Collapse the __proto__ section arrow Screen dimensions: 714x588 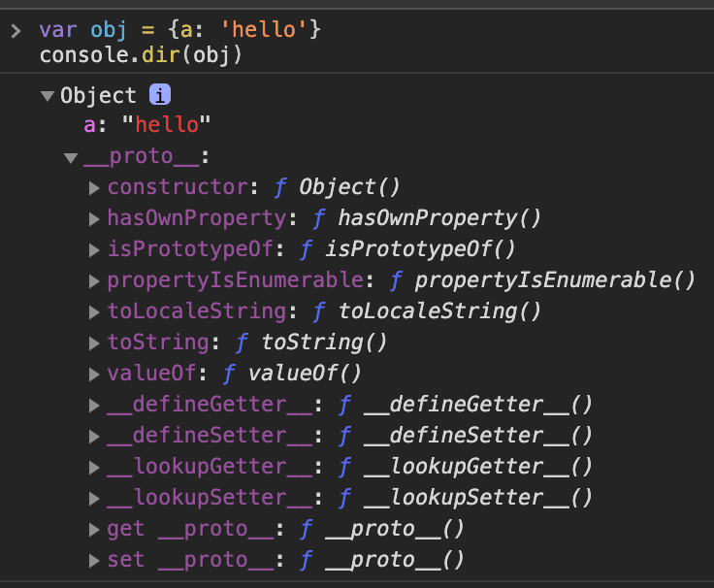pos(71,157)
